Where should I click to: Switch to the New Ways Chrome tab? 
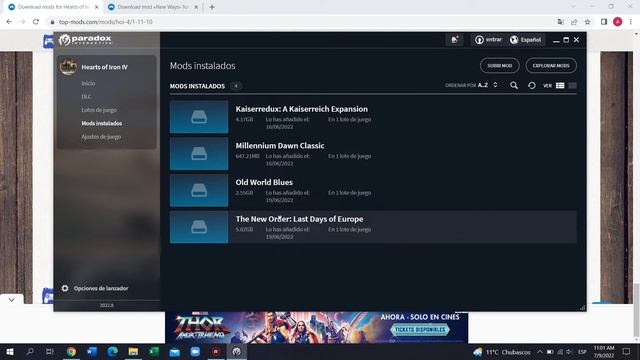click(153, 7)
